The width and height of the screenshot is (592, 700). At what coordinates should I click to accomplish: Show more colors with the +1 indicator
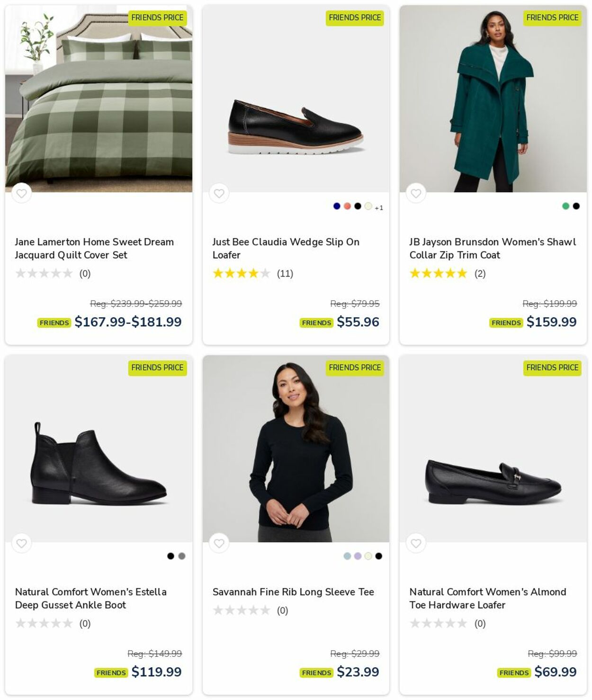[x=379, y=207]
